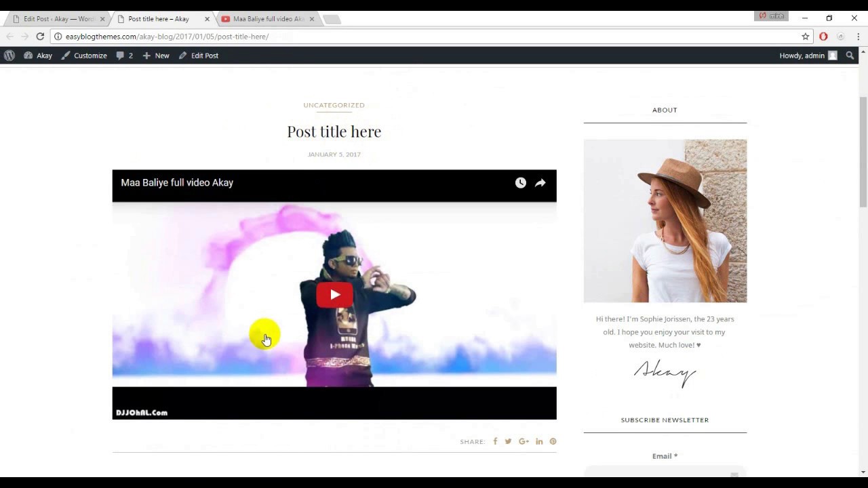868x488 pixels.
Task: Open the New content menu
Action: click(x=156, y=56)
